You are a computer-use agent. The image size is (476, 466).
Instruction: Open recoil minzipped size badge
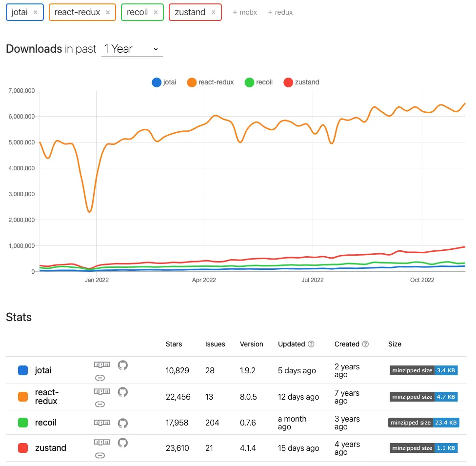[x=423, y=423]
